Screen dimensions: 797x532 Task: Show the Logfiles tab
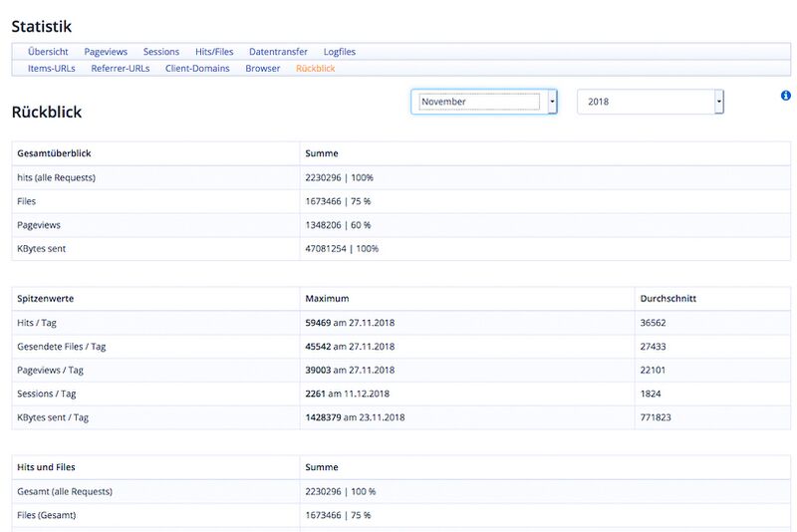tap(340, 52)
